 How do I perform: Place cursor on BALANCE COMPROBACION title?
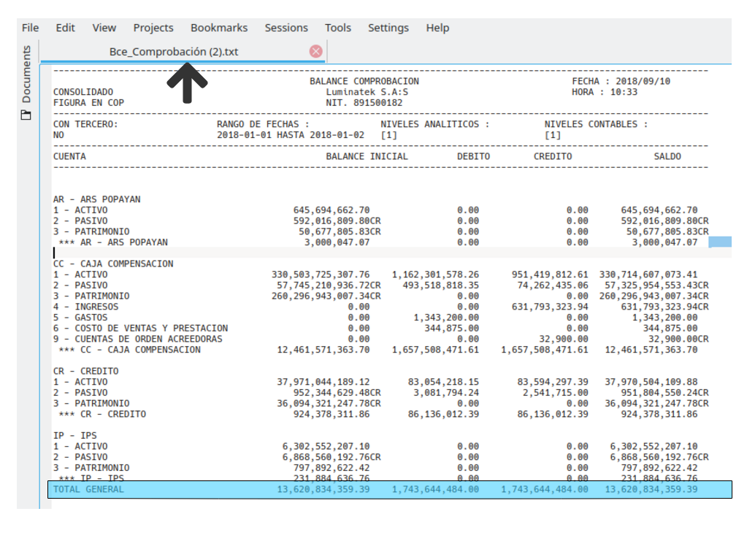[x=364, y=81]
